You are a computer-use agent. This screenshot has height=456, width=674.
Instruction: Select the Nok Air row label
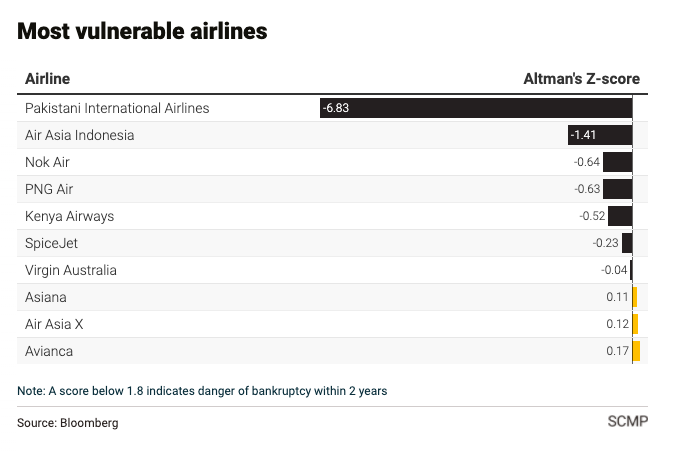point(48,162)
